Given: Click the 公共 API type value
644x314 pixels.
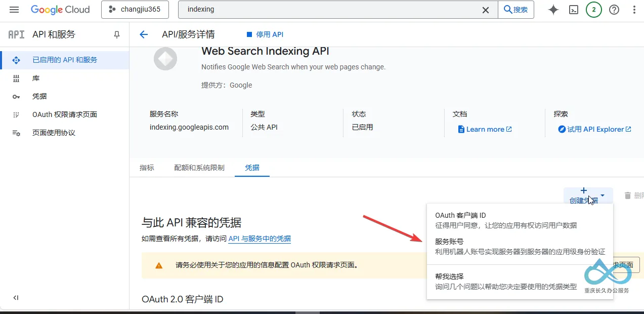Looking at the screenshot, I should point(264,127).
